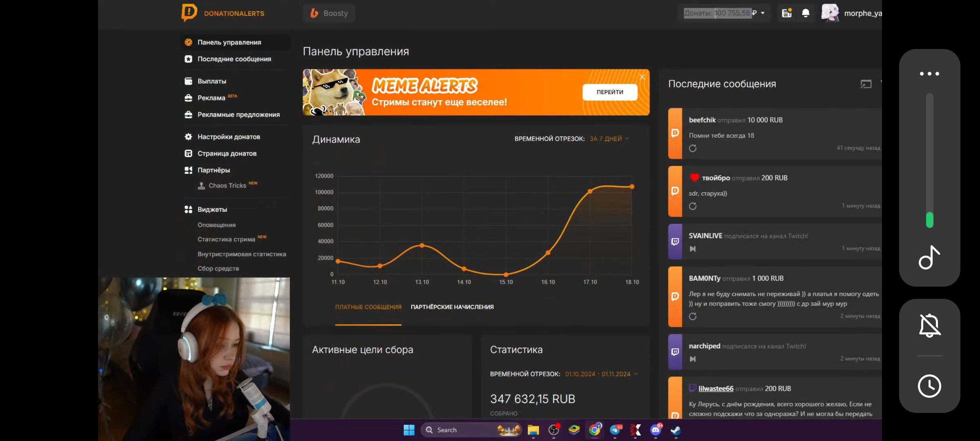Open Discord from taskbar

(656, 430)
